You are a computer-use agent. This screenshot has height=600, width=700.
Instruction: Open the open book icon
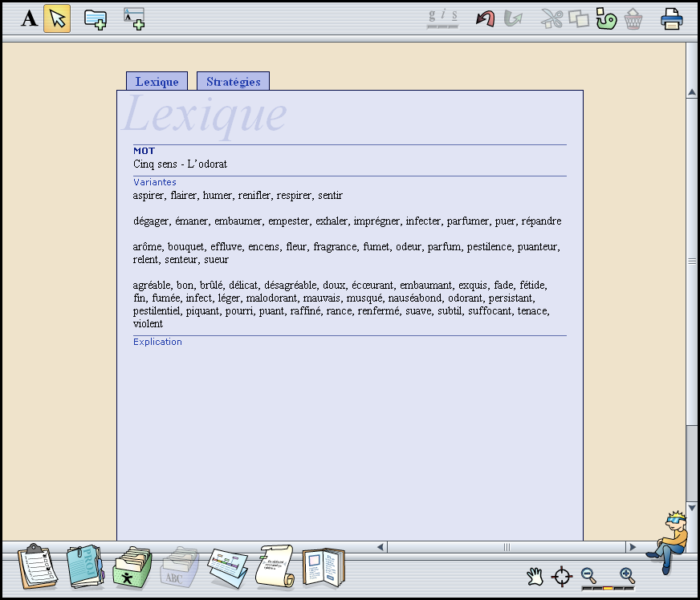[x=324, y=567]
